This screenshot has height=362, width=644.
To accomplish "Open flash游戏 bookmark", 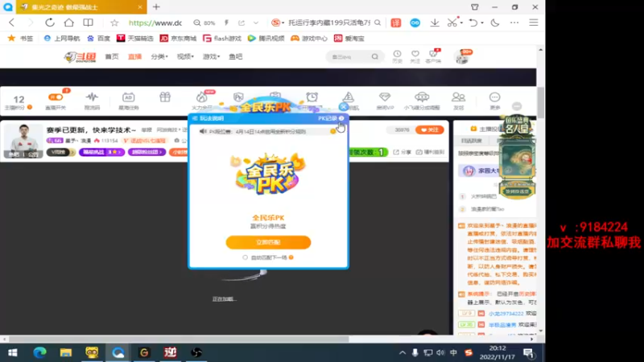I will [x=222, y=38].
